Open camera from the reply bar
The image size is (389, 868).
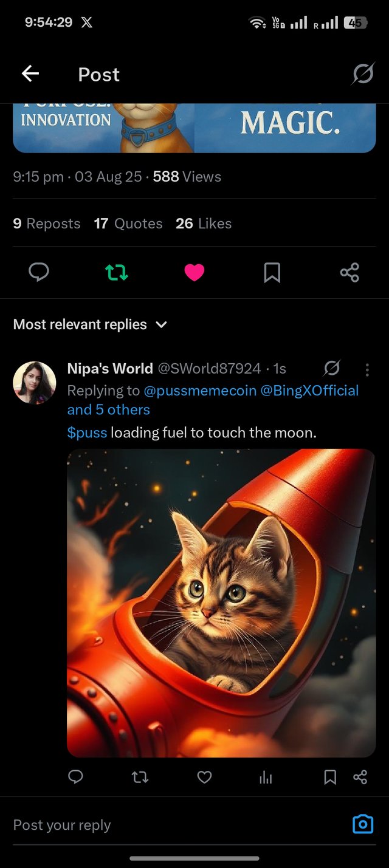pos(363,824)
